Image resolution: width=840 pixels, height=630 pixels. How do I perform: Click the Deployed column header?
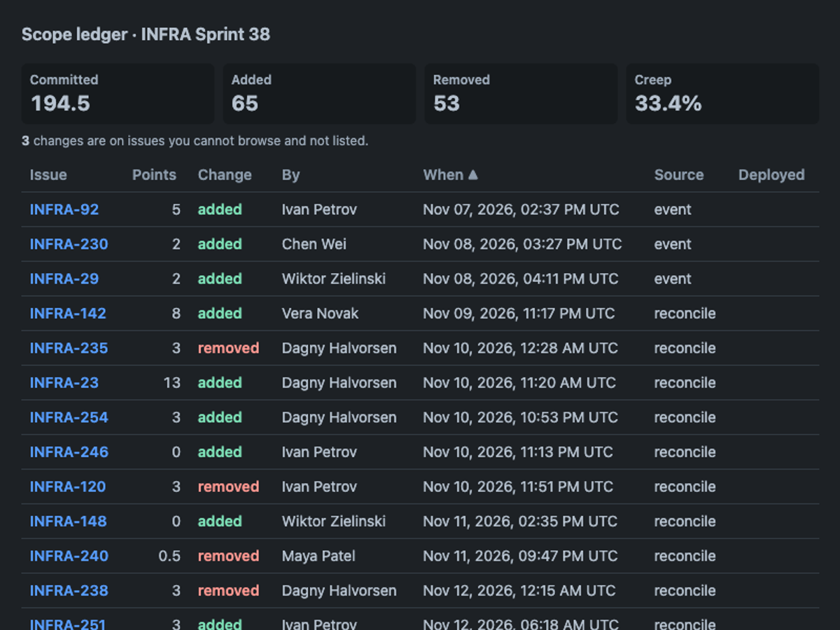[771, 175]
